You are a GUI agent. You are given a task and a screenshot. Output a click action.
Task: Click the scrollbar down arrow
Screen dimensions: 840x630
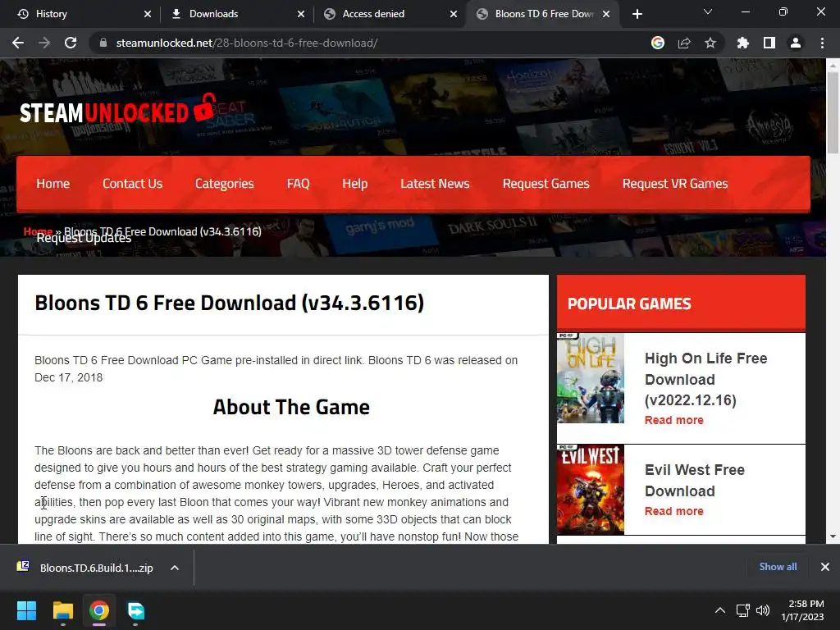tap(833, 536)
